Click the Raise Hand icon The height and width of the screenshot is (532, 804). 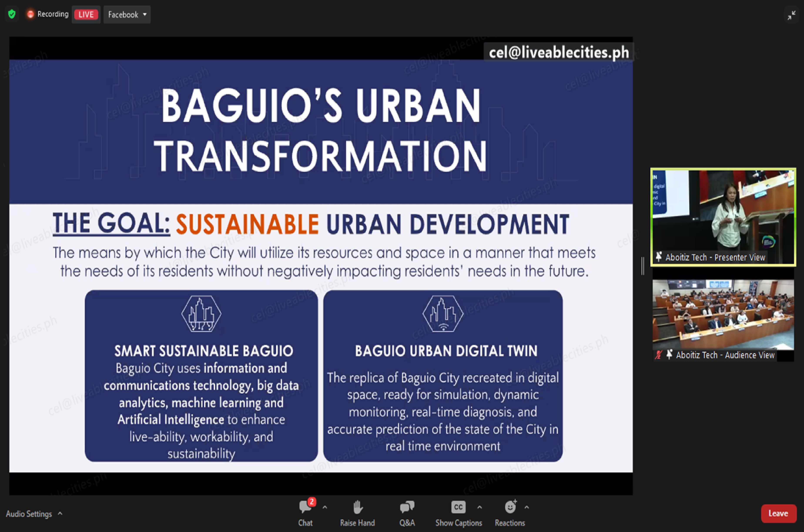coord(358,508)
